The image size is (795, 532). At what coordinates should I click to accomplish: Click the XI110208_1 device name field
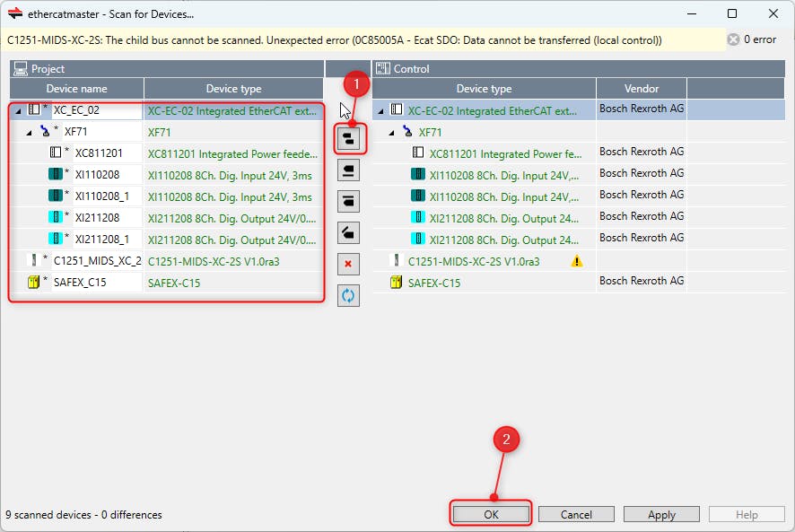(106, 196)
